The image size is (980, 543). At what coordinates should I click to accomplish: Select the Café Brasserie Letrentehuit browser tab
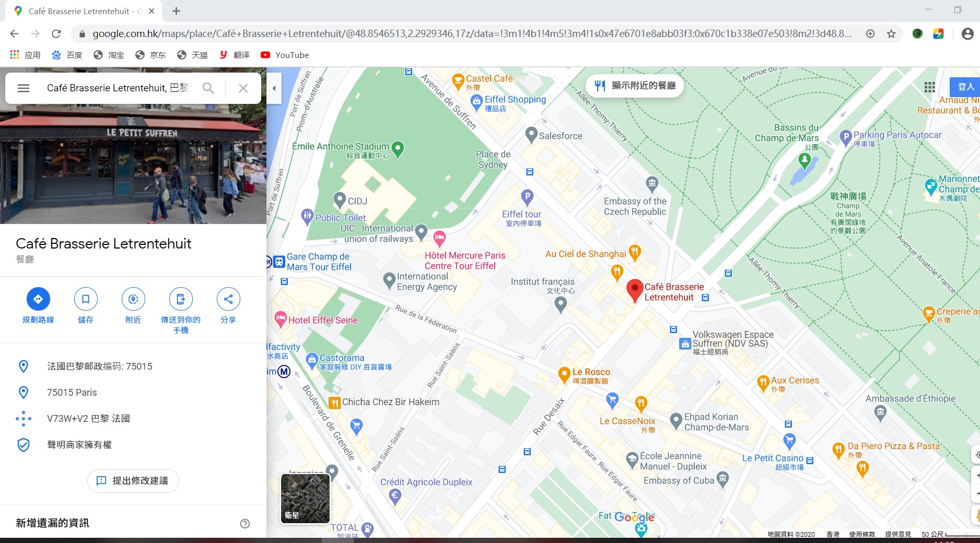(x=84, y=11)
